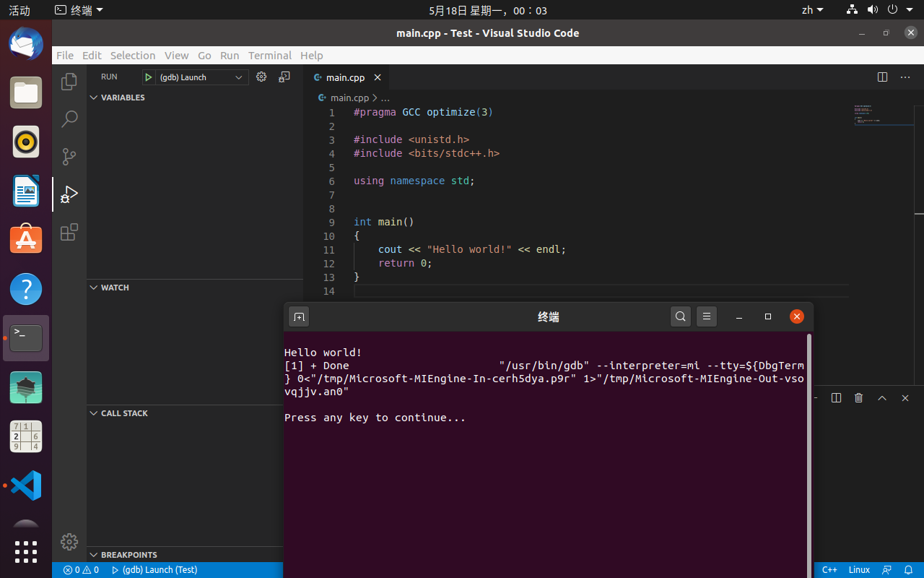The height and width of the screenshot is (578, 924).
Task: Maximize the panel with the chevron-up icon
Action: click(882, 397)
